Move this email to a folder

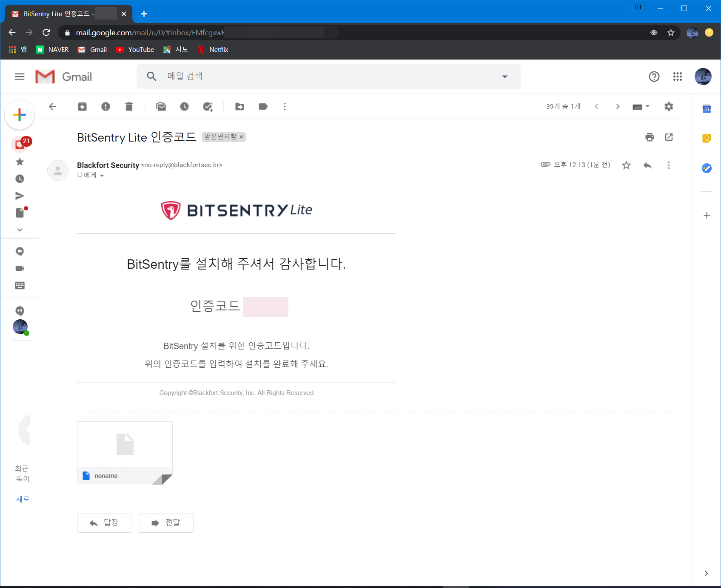239,106
